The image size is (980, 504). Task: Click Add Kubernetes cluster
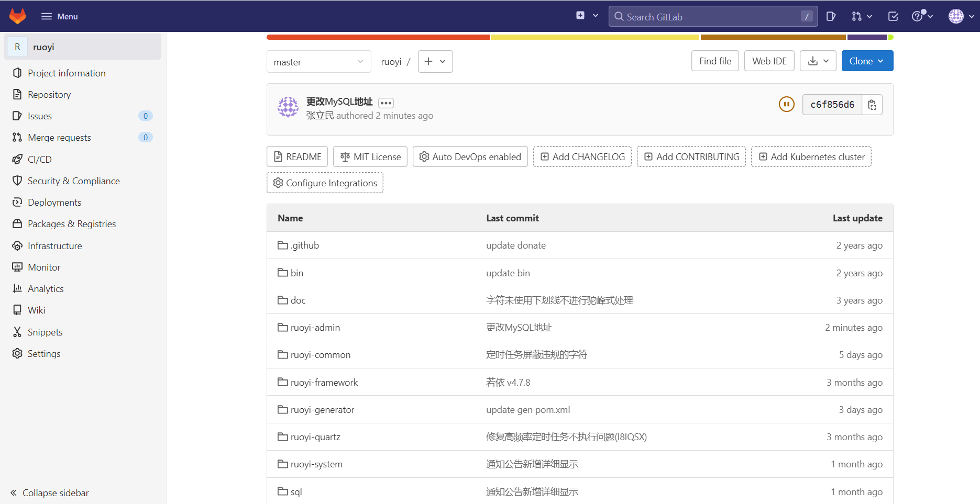point(811,156)
